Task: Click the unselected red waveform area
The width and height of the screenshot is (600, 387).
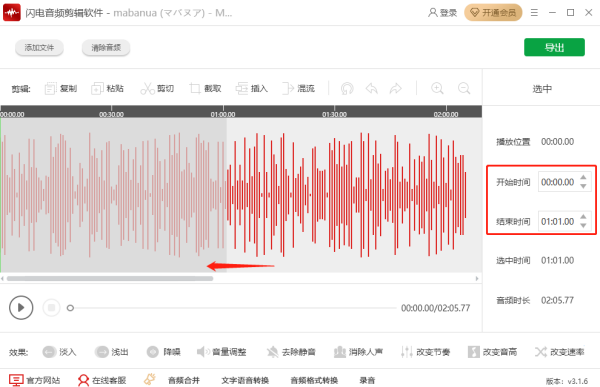Action: point(346,194)
